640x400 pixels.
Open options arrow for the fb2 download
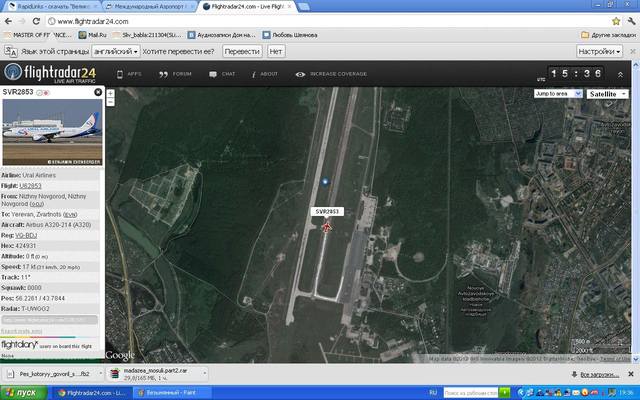[x=101, y=374]
